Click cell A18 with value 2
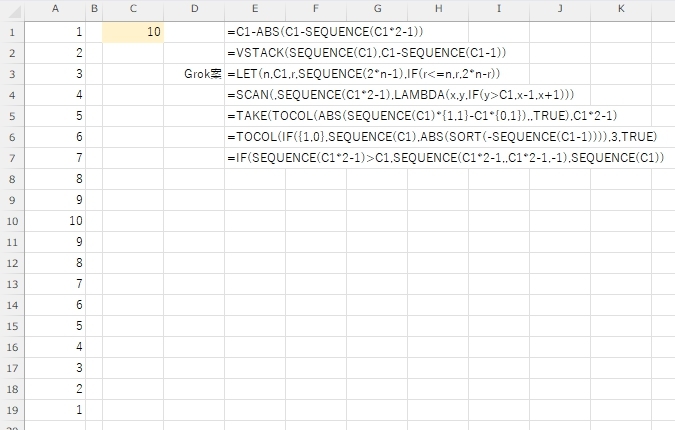This screenshot has width=675, height=430. click(x=55, y=390)
